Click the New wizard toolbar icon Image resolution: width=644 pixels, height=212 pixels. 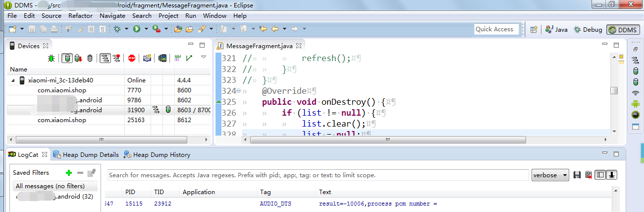tap(12, 29)
